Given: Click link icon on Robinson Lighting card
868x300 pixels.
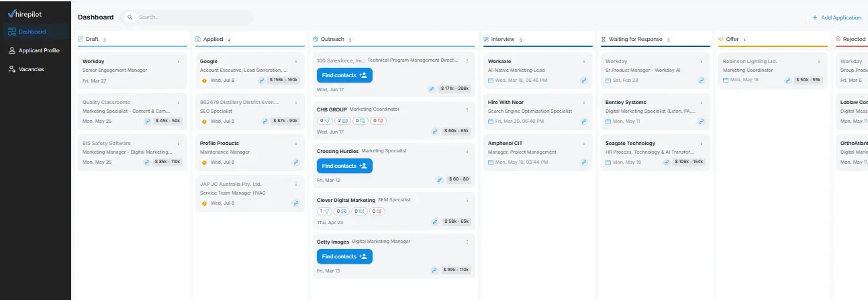Looking at the screenshot, I should (x=789, y=80).
